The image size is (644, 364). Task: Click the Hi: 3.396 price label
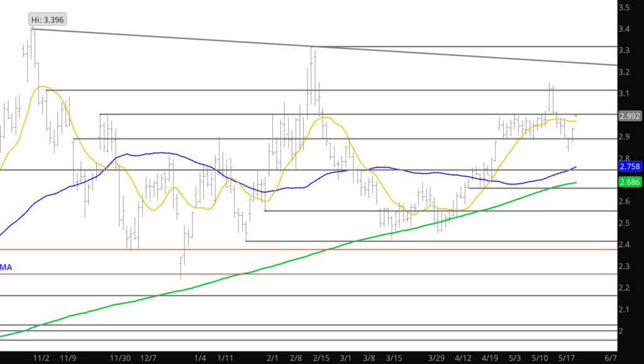(48, 19)
